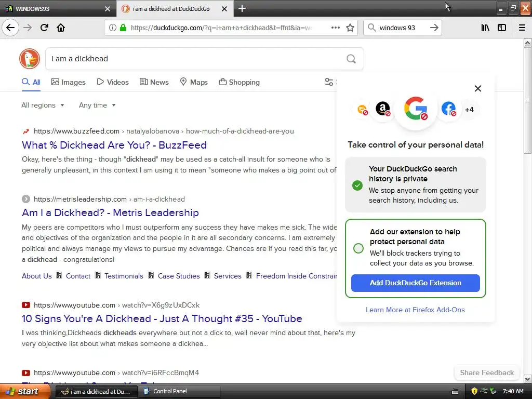Show site information via the info icon
The image size is (532, 399).
click(113, 28)
